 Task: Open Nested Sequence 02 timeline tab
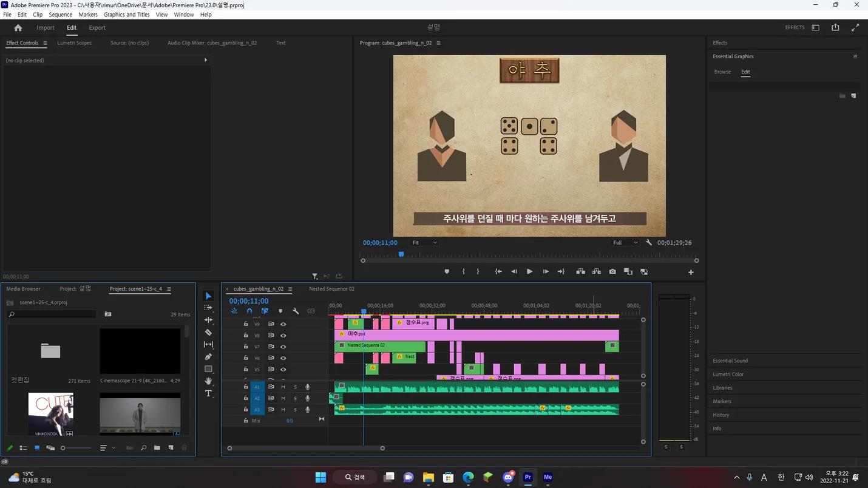coord(331,289)
